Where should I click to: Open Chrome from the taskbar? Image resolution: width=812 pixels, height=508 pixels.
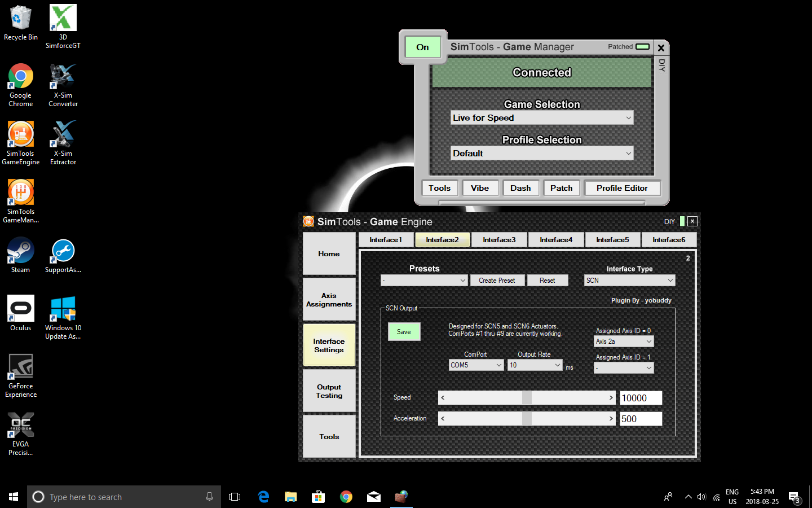coord(346,497)
